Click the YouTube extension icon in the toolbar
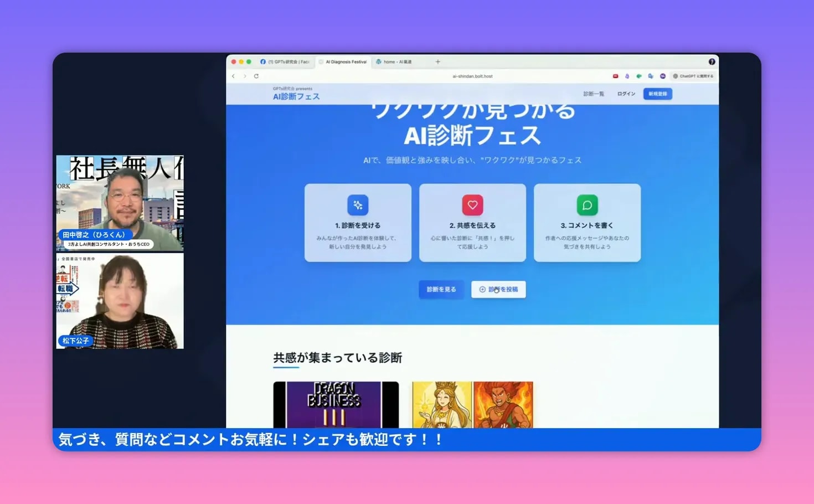The image size is (814, 504). (615, 76)
